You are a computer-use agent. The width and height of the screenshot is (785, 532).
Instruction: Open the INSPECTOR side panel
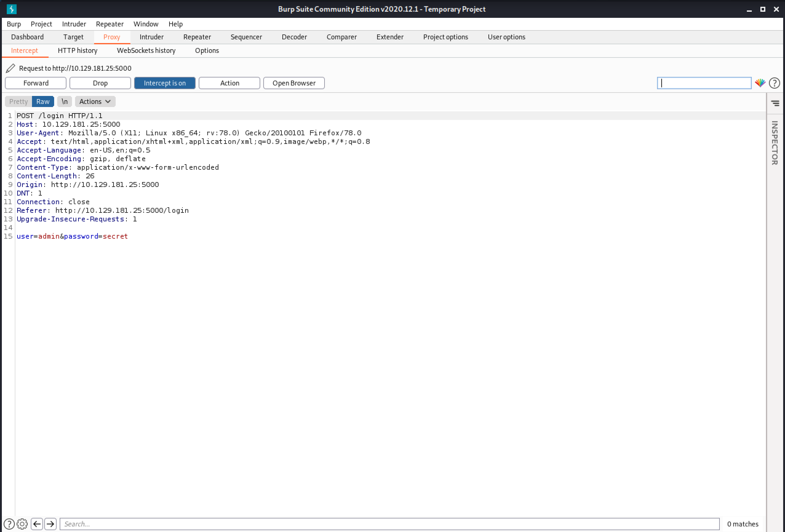click(775, 143)
